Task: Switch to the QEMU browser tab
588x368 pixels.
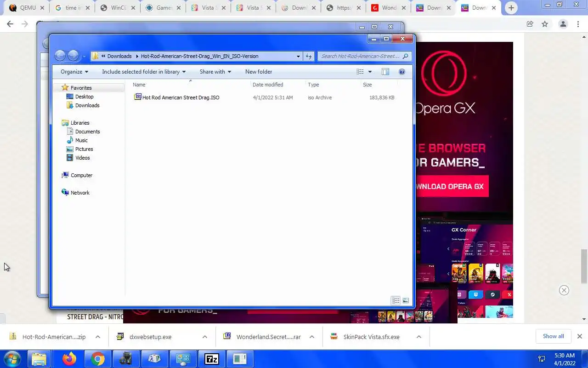Action: coord(27,8)
